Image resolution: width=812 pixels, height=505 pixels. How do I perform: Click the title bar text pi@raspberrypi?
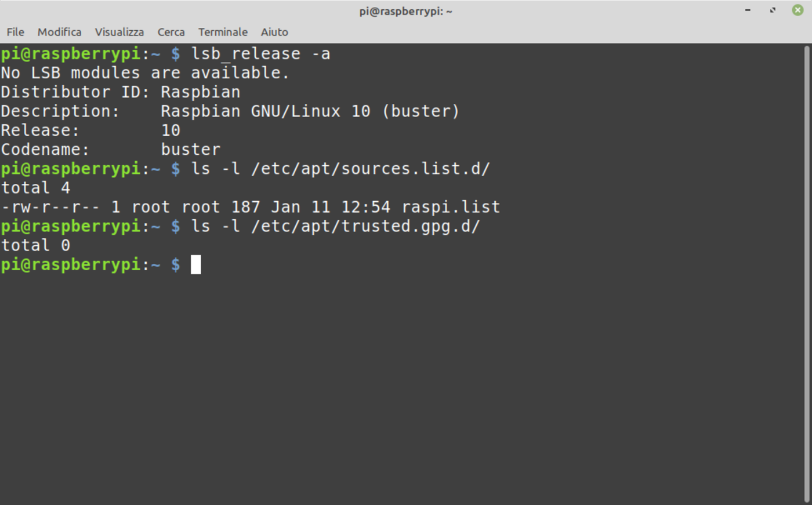click(x=405, y=10)
